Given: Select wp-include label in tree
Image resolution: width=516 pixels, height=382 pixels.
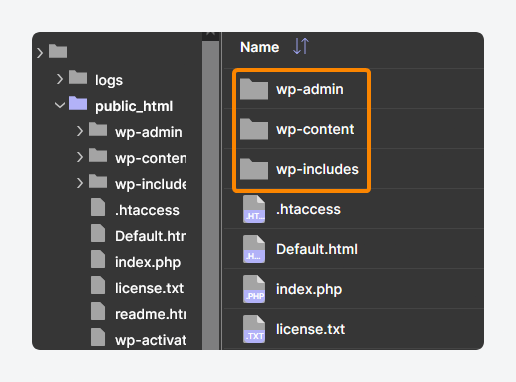Looking at the screenshot, I should pyautogui.click(x=151, y=184).
